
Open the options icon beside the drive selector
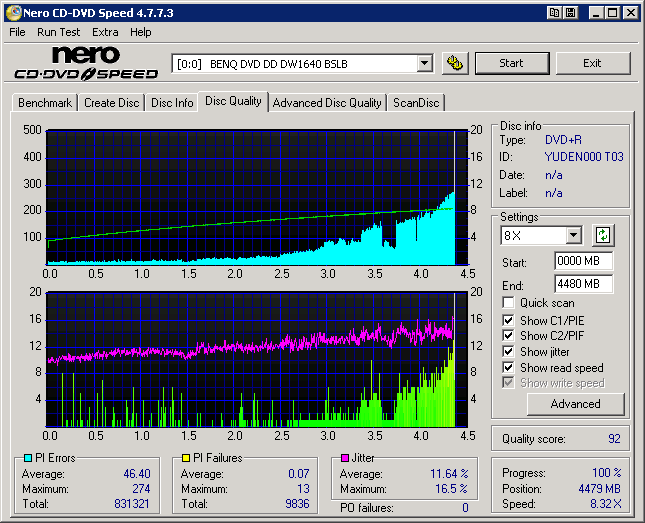pyautogui.click(x=454, y=63)
